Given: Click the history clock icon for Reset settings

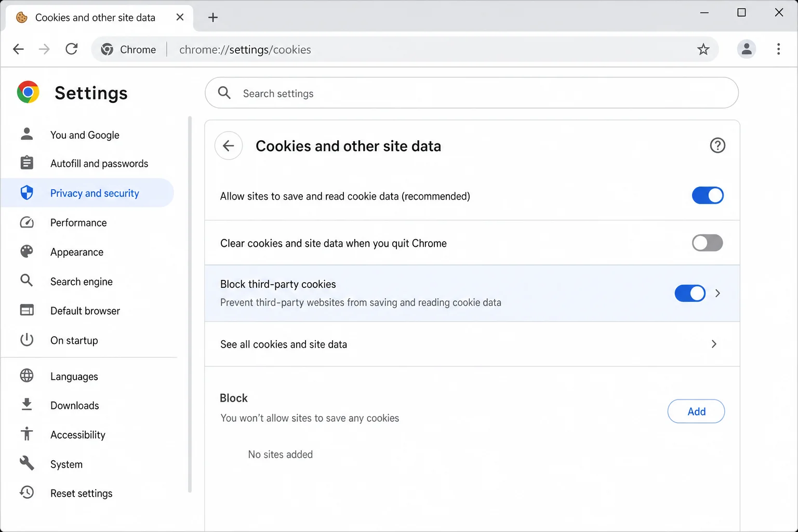Looking at the screenshot, I should 26,493.
